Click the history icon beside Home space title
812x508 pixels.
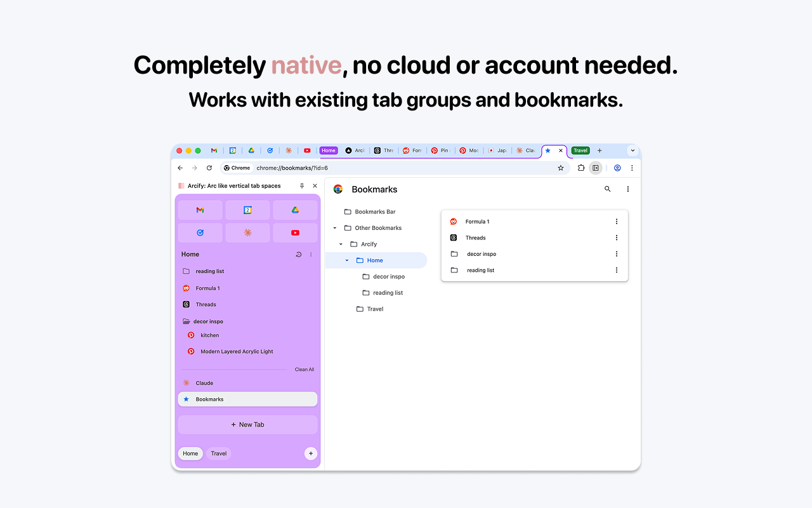[x=299, y=255]
